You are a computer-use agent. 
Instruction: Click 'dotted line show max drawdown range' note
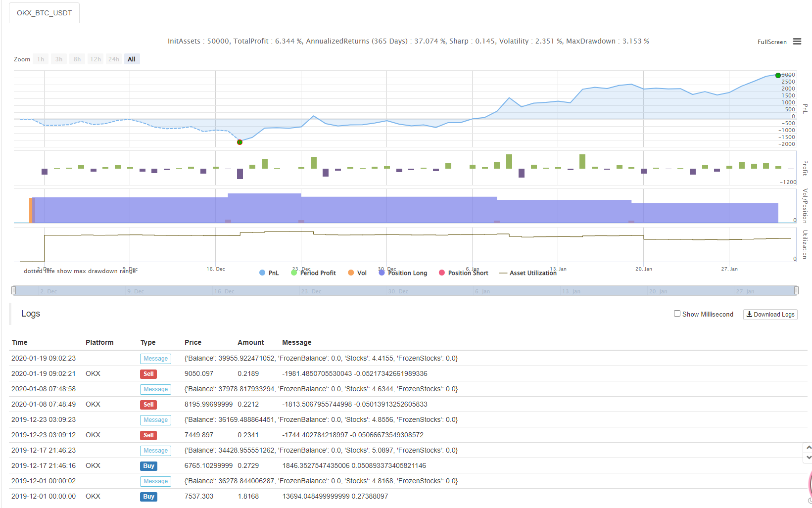pyautogui.click(x=80, y=271)
